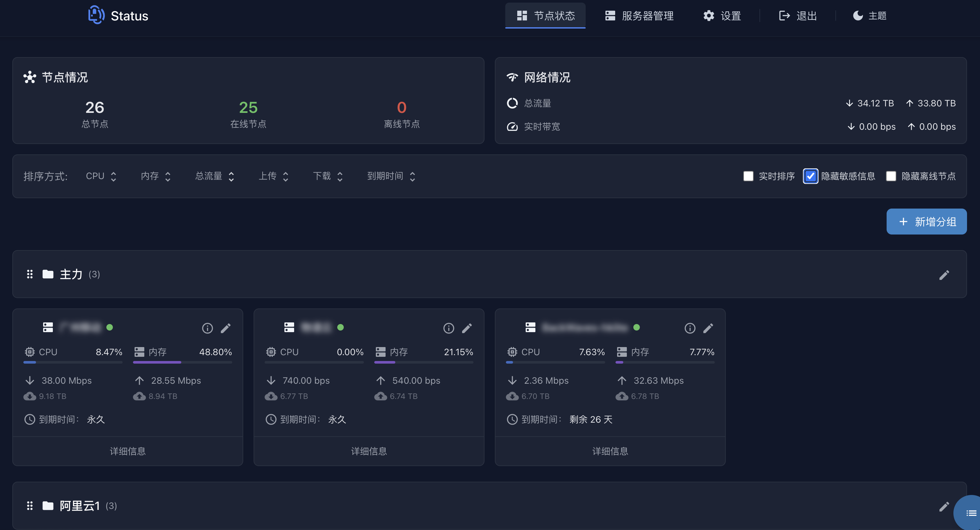Viewport: 980px width, 530px height.
Task: Click memory usage bar showing 21.15%
Action: 424,362
